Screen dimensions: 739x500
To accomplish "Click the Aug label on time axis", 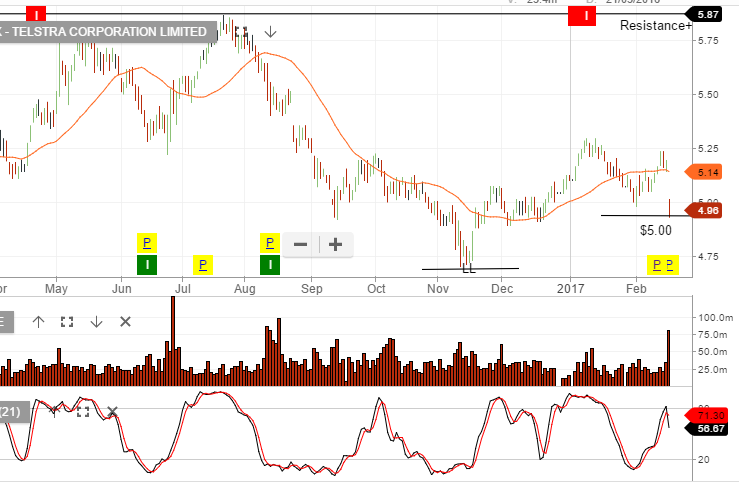I will 245,288.
